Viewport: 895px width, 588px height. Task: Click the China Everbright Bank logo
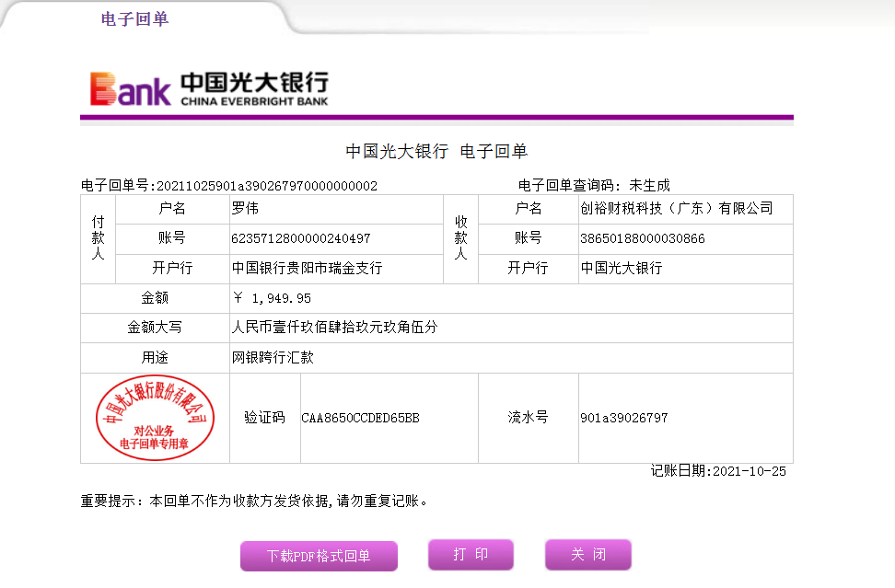(x=209, y=89)
